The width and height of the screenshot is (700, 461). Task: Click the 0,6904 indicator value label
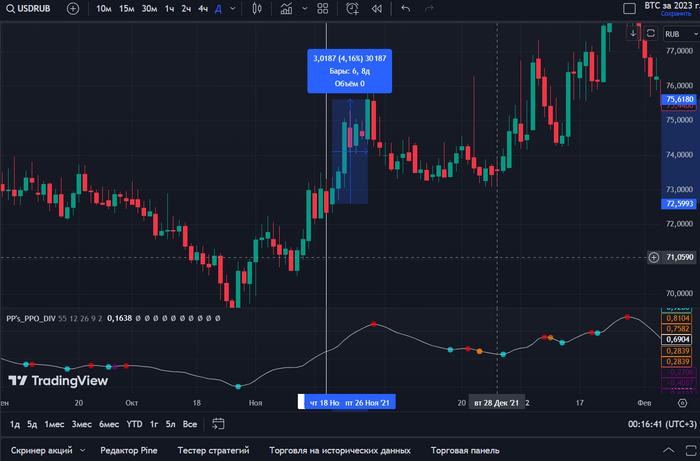(677, 339)
